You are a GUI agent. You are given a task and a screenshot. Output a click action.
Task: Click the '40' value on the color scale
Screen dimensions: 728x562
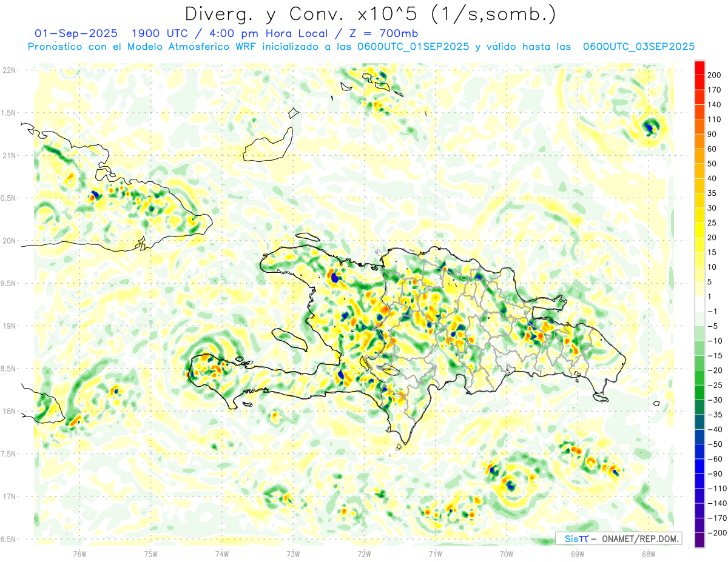click(x=712, y=178)
